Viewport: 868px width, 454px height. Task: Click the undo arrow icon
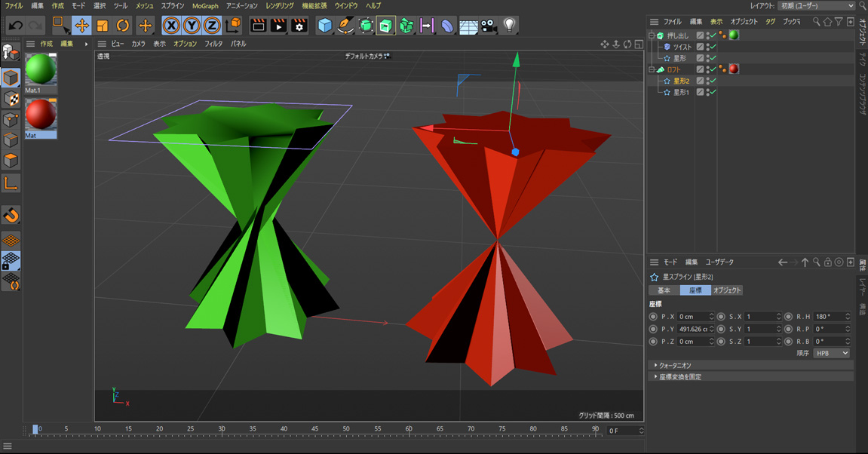(15, 26)
